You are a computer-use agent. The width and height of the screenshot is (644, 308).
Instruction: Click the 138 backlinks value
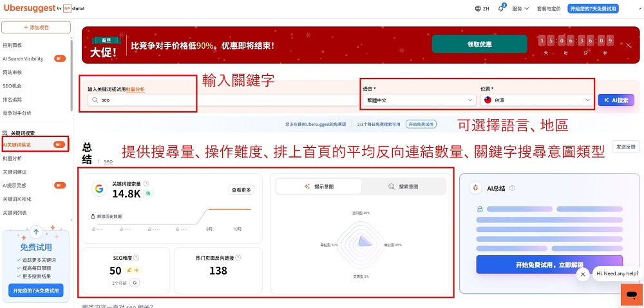click(218, 271)
